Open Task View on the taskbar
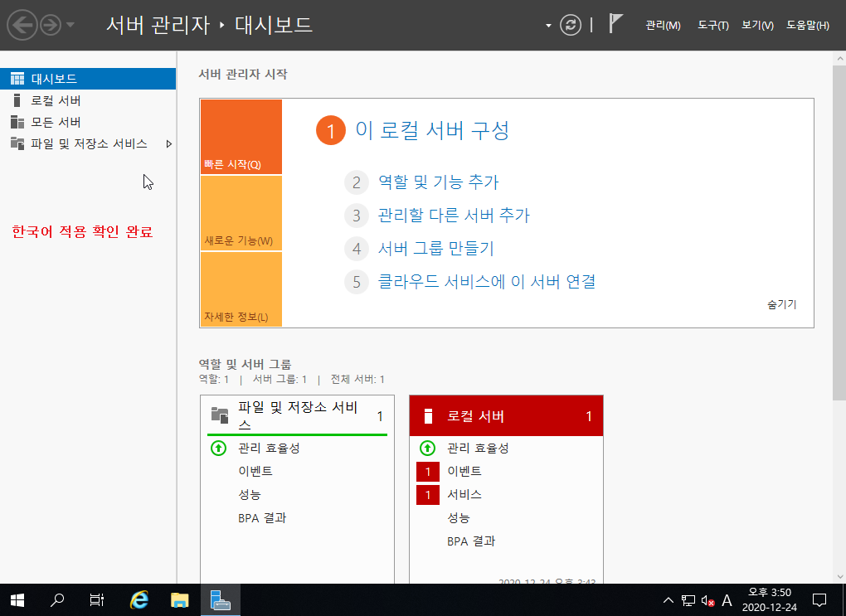The height and width of the screenshot is (616, 846). click(96, 599)
